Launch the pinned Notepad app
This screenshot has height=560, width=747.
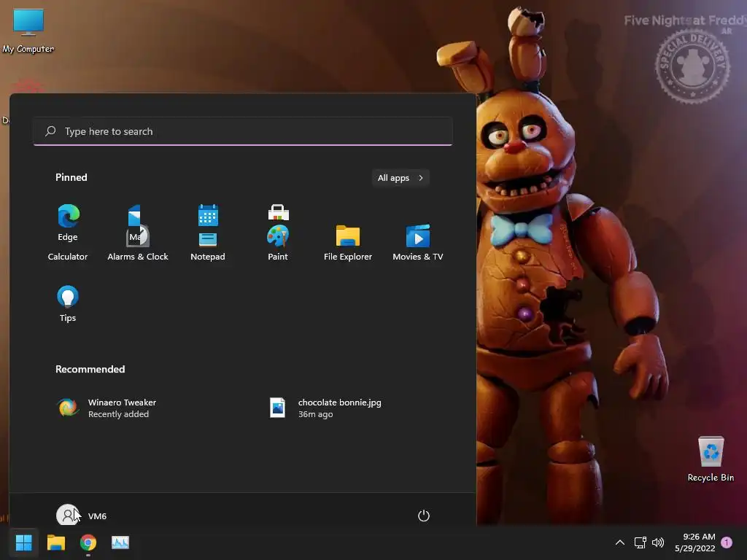208,246
